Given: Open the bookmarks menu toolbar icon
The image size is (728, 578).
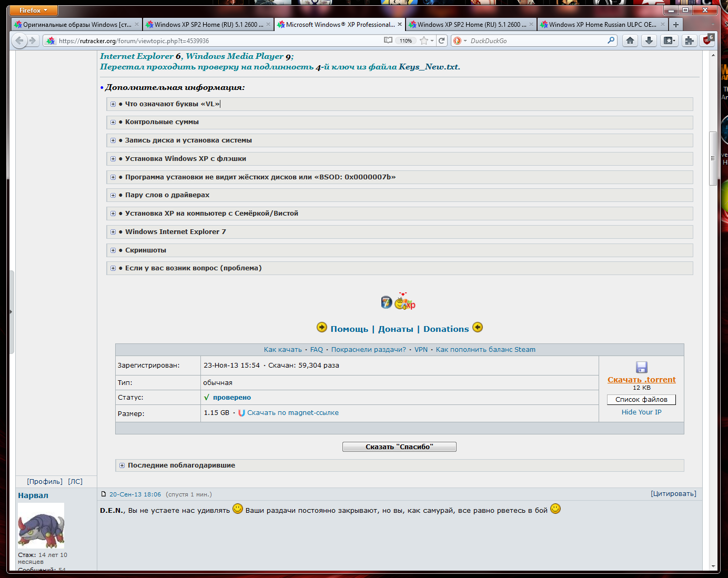Looking at the screenshot, I should (669, 40).
